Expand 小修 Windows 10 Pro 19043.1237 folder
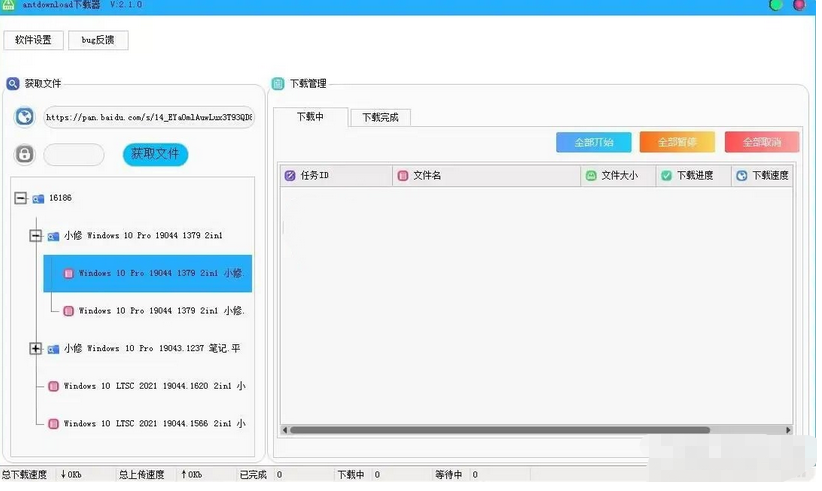The height and width of the screenshot is (491, 822). click(36, 349)
